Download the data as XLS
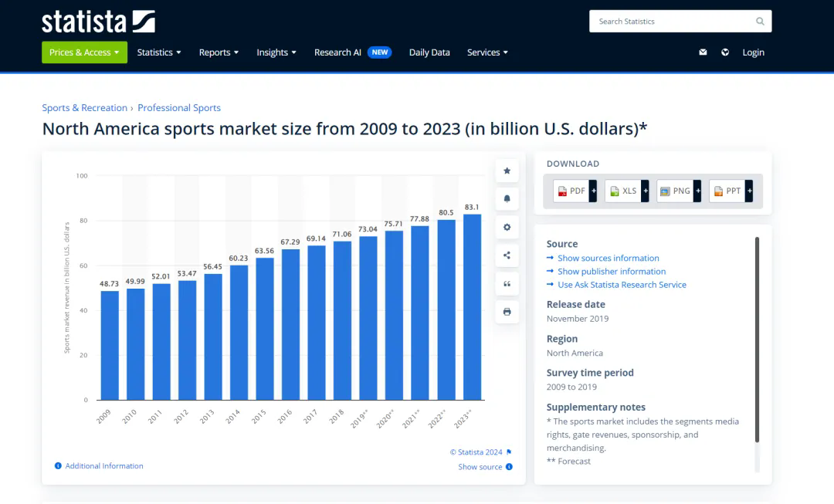 pyautogui.click(x=622, y=191)
